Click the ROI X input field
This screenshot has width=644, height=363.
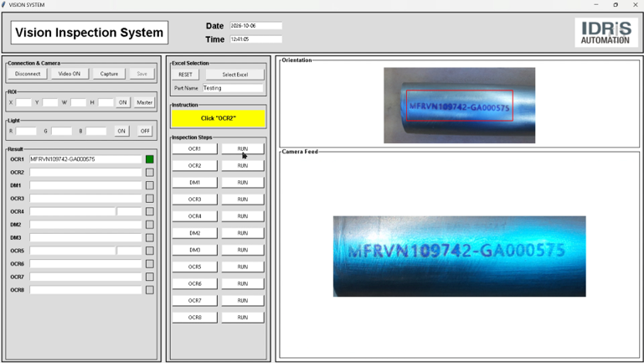pyautogui.click(x=23, y=102)
